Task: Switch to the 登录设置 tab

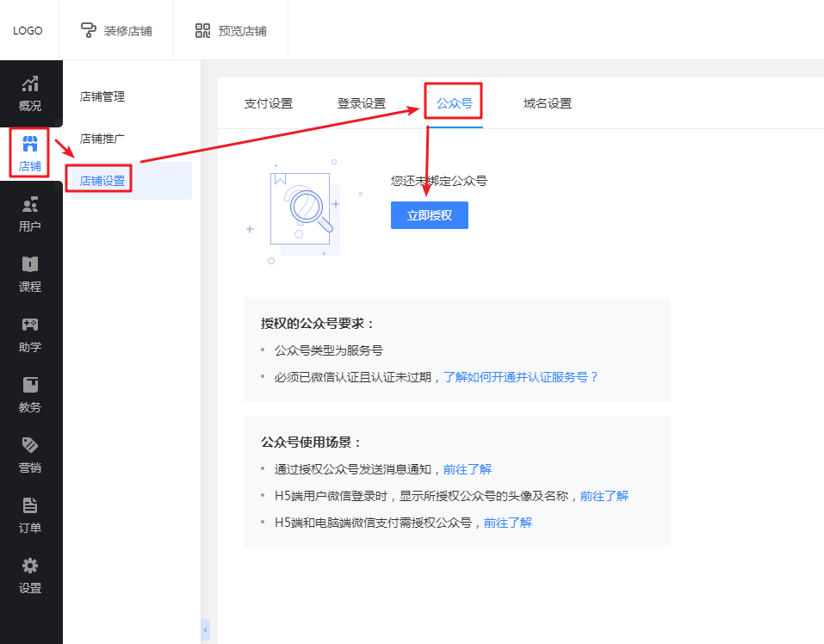Action: (x=362, y=104)
